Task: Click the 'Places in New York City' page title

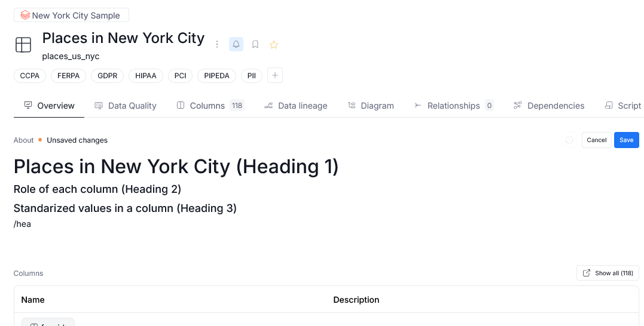Action: coord(123,38)
